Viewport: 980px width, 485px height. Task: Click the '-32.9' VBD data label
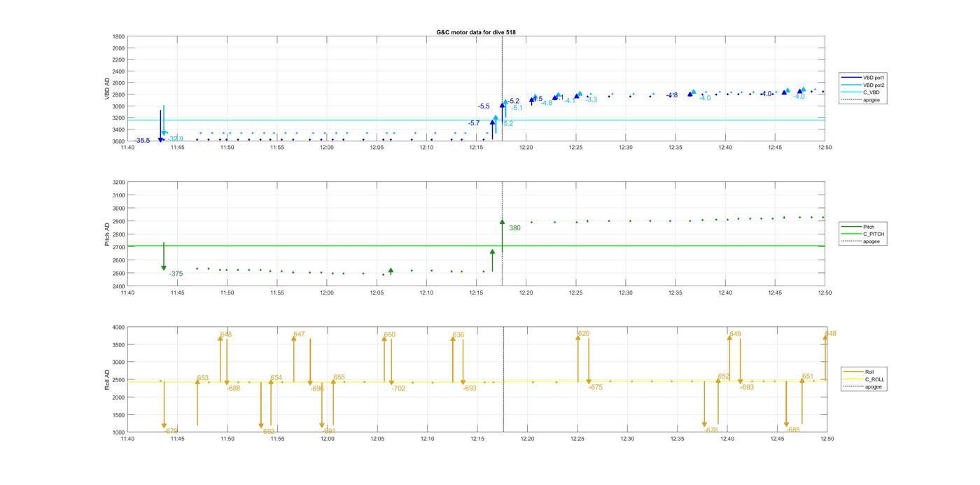(176, 139)
